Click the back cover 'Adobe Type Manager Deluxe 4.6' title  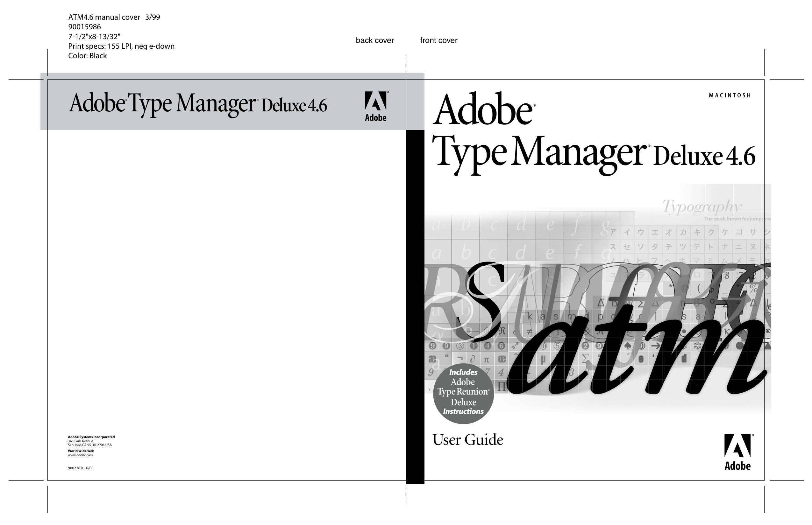pyautogui.click(x=198, y=105)
